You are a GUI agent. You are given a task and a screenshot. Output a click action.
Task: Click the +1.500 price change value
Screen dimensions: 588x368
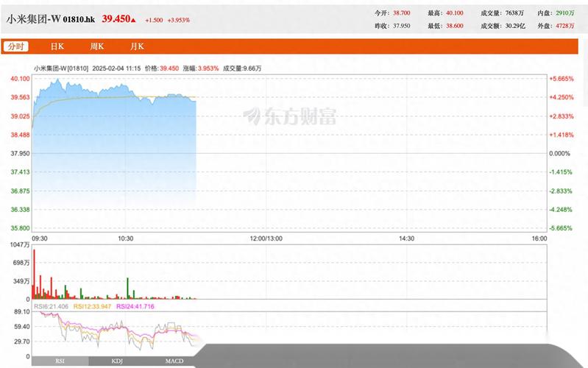click(x=154, y=21)
